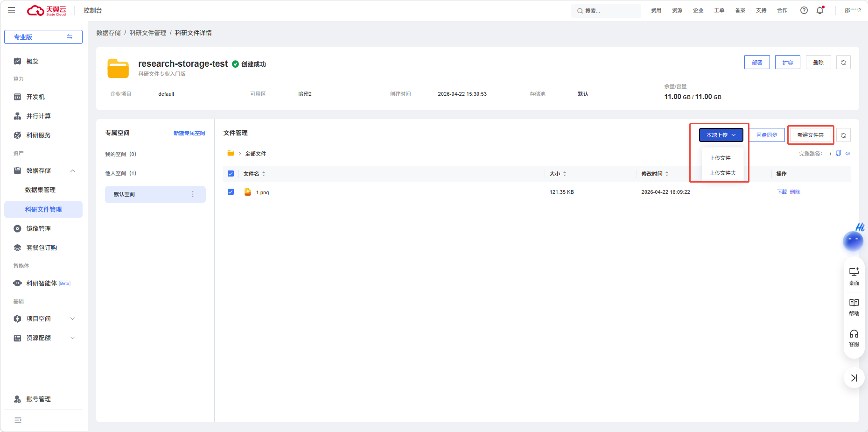Open 工单 in the top navigation
The image size is (868, 432).
coord(719,10)
